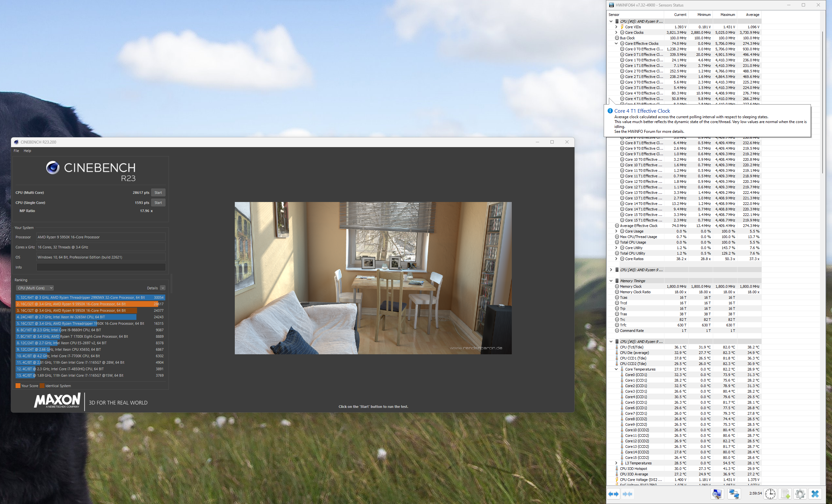
Task: Click the icon beside Average Effective Clock
Action: 617,225
